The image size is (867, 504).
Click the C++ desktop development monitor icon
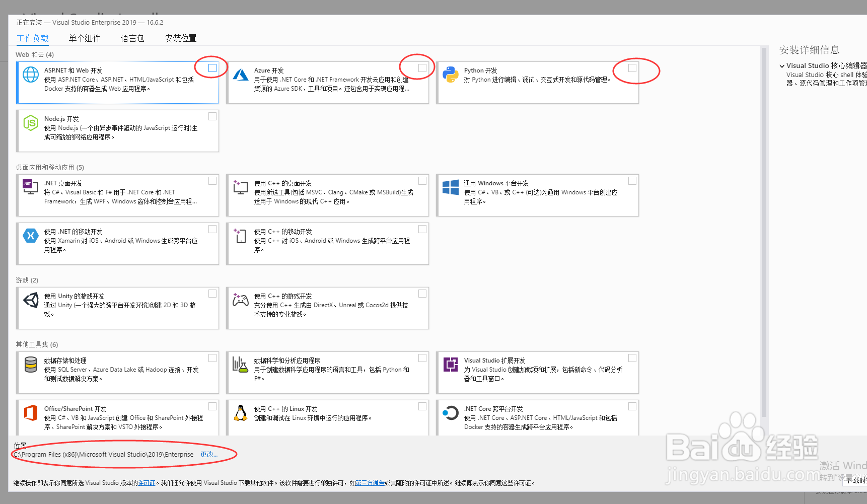[x=240, y=187]
